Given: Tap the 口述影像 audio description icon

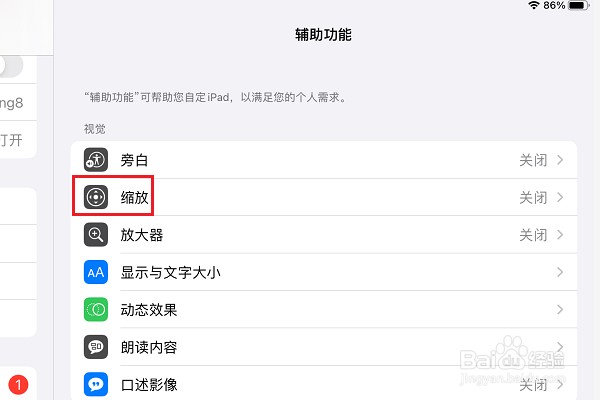Looking at the screenshot, I should (96, 384).
